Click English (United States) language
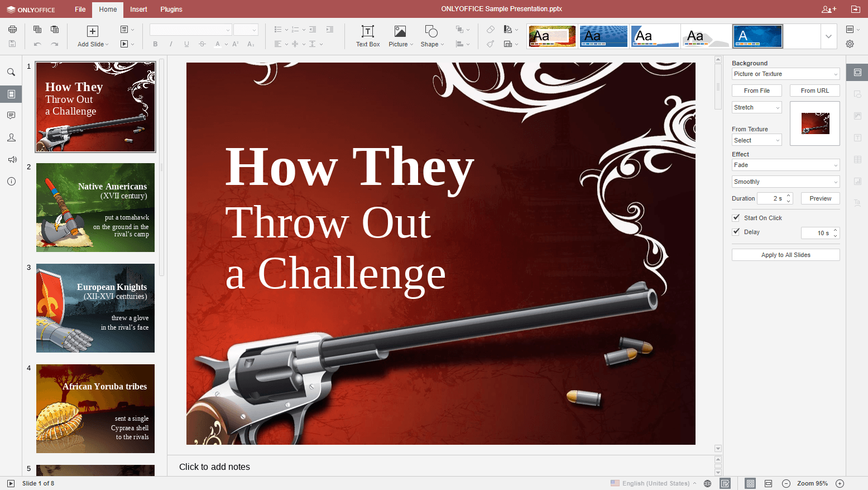The height and width of the screenshot is (490, 868). point(655,483)
